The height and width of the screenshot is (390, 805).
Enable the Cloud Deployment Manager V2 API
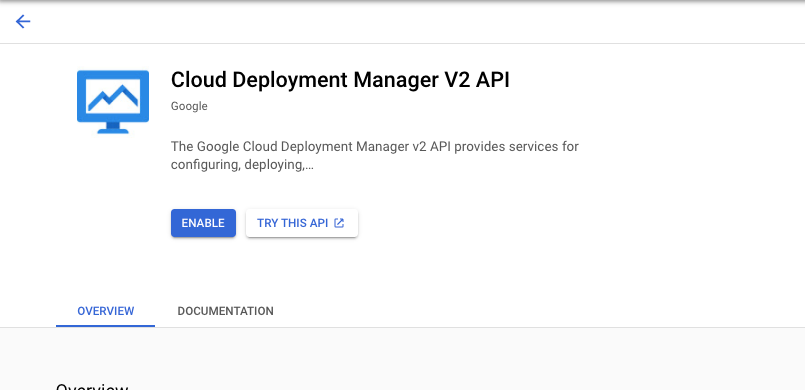point(203,223)
